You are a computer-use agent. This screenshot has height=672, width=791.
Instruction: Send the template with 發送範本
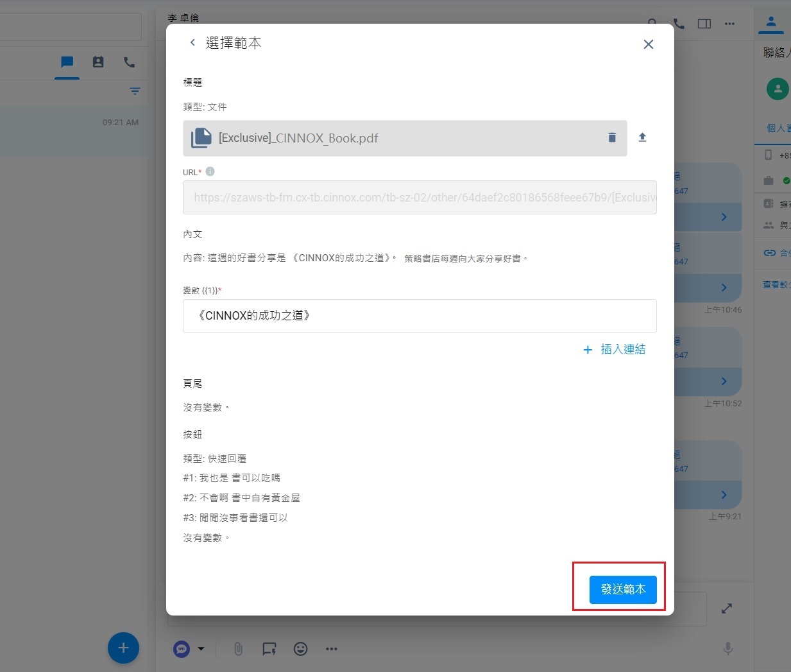click(x=623, y=589)
